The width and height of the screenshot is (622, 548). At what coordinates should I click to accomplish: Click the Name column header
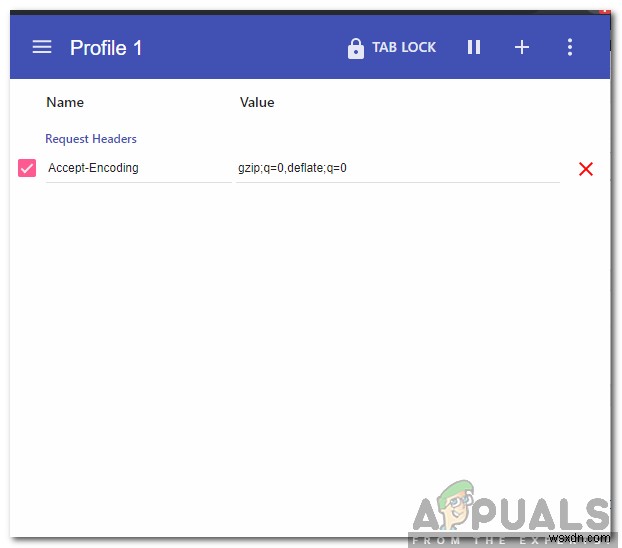point(65,102)
